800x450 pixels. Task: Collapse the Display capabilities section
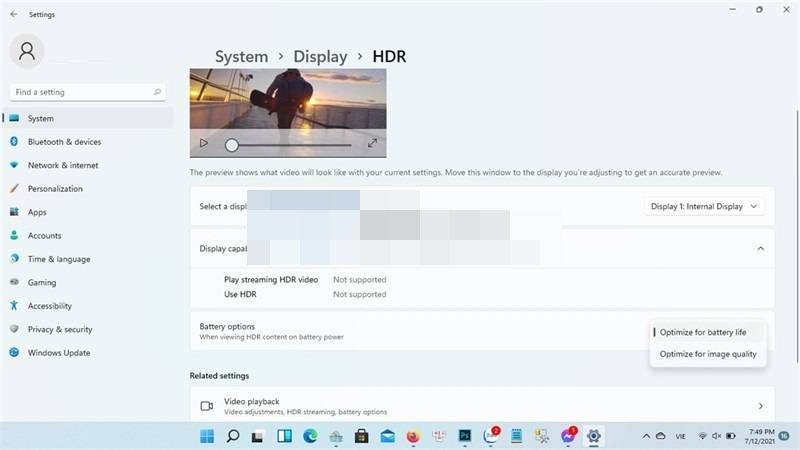760,248
